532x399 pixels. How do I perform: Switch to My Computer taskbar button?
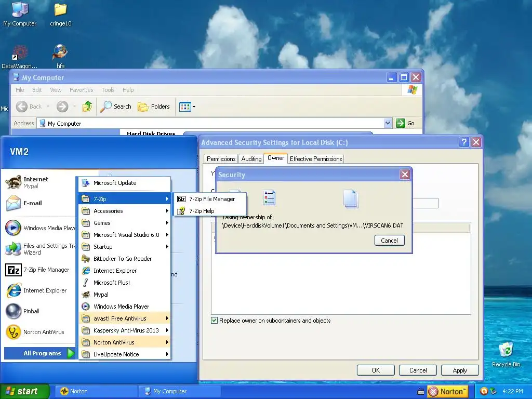[179, 391]
